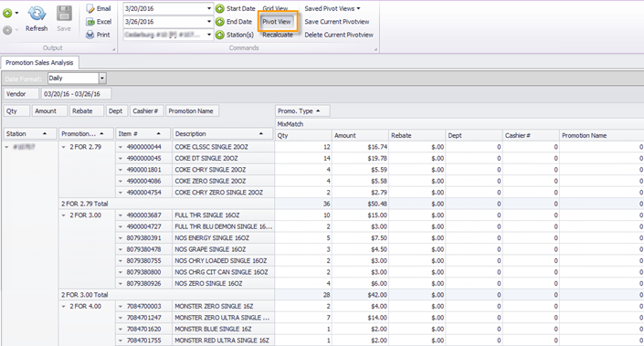This screenshot has height=346, width=644.
Task: Switch to Pivot View
Action: tap(277, 22)
